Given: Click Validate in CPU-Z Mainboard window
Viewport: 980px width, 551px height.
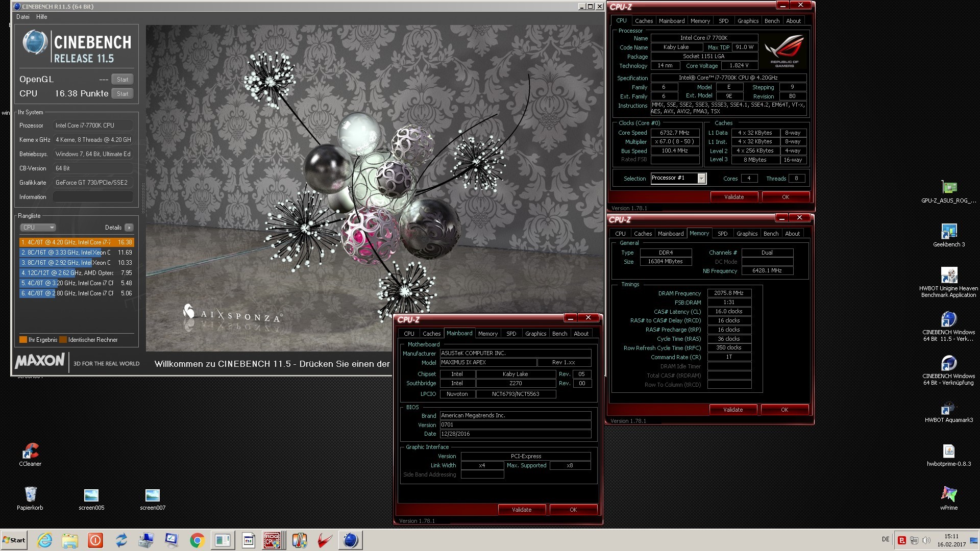Looking at the screenshot, I should click(x=522, y=510).
